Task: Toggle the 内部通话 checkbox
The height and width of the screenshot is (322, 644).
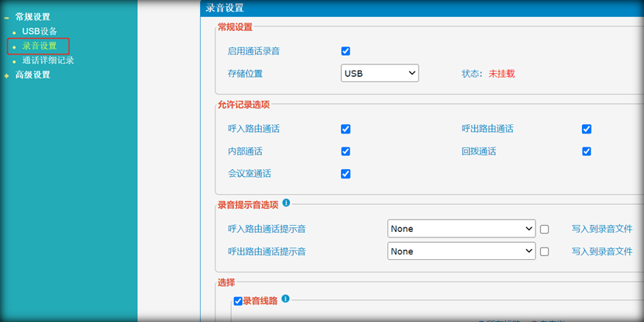Action: [346, 151]
